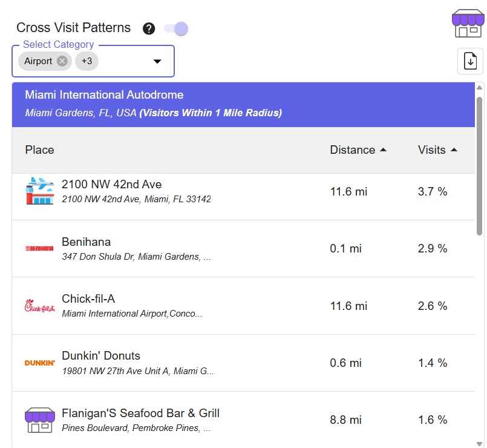Click the purple store icon at top right
The image size is (487, 448).
click(468, 24)
